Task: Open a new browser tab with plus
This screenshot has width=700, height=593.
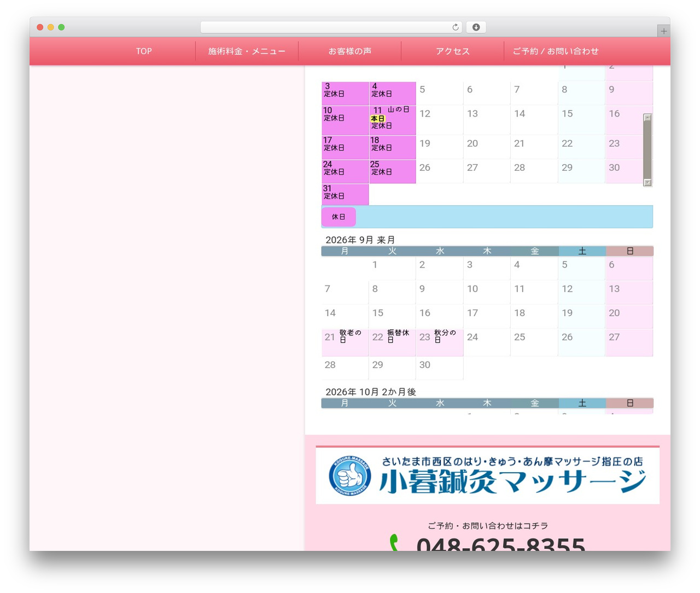Action: coord(663,31)
